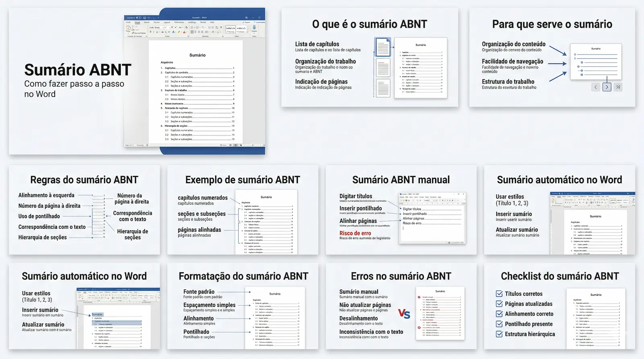Click the next chevron button under Sumário preview
The image size is (644, 359).
tap(607, 87)
